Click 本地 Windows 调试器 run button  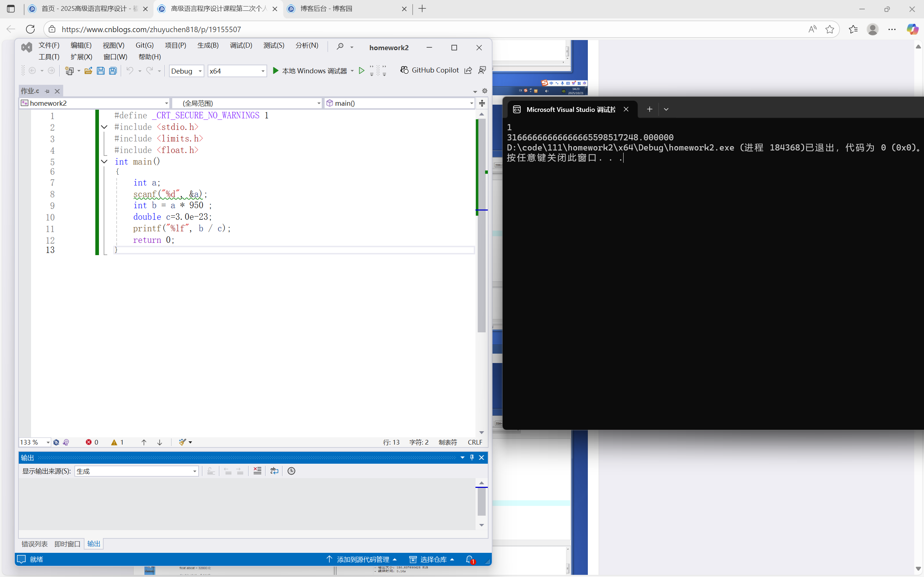click(310, 71)
